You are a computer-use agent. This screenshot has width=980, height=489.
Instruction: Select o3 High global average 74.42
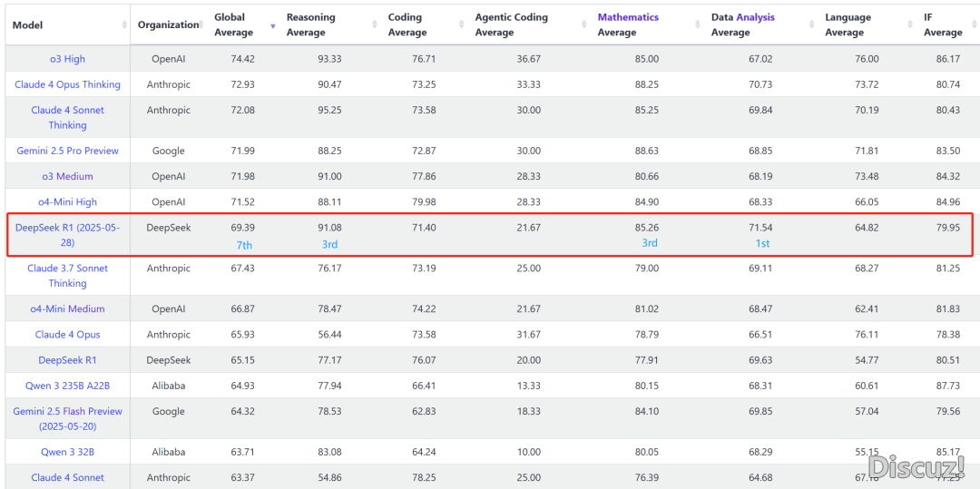click(242, 59)
